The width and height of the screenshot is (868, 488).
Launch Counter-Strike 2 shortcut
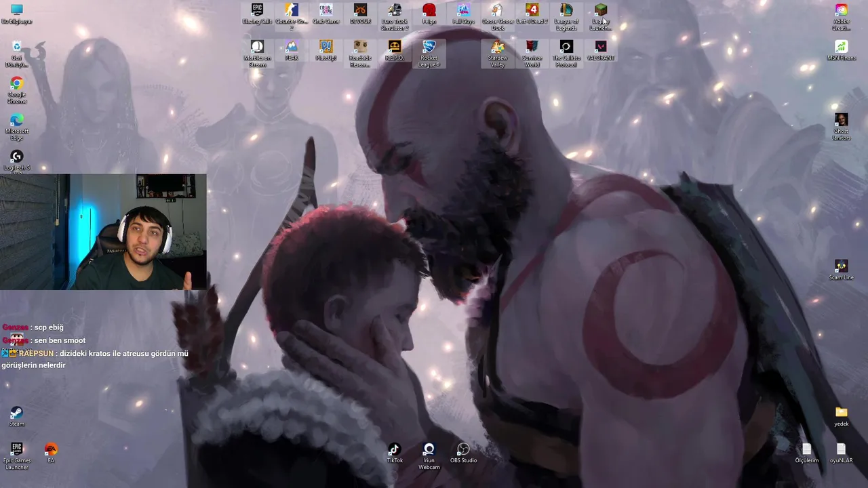click(292, 17)
